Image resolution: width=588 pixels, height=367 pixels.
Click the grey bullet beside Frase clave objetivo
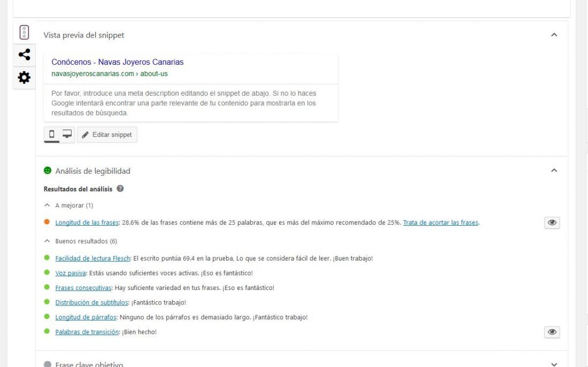pyautogui.click(x=47, y=364)
